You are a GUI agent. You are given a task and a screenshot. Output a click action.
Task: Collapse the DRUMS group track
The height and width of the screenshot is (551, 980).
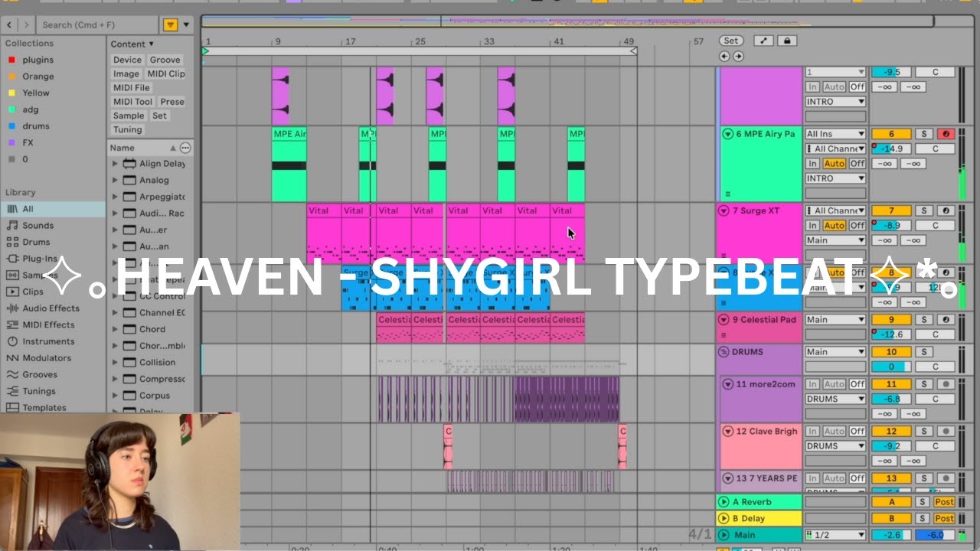pyautogui.click(x=724, y=352)
